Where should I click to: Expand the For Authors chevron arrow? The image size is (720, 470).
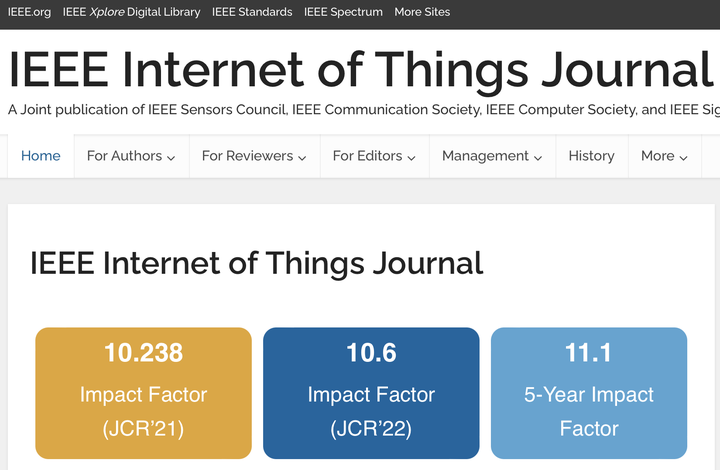click(x=171, y=157)
